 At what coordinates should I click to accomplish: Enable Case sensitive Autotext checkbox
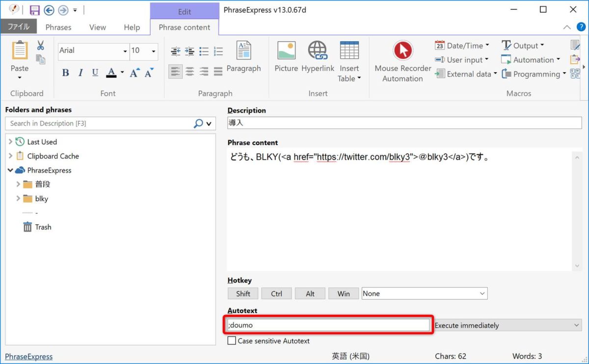pos(232,340)
